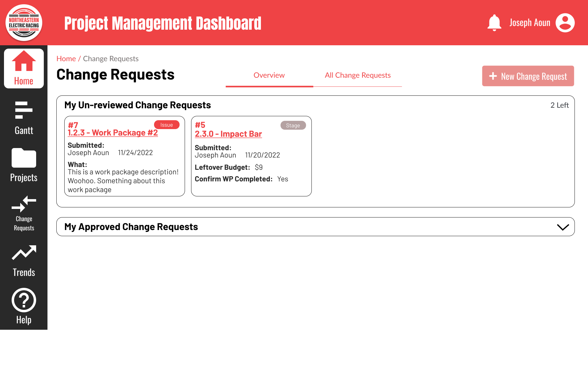Open the Home sidebar icon

[24, 68]
